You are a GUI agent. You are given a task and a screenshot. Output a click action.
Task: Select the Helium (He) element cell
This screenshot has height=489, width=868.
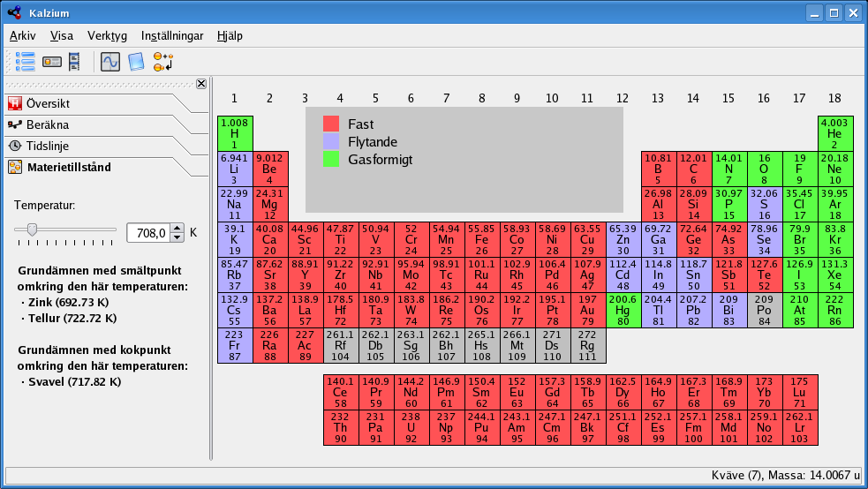pyautogui.click(x=834, y=133)
